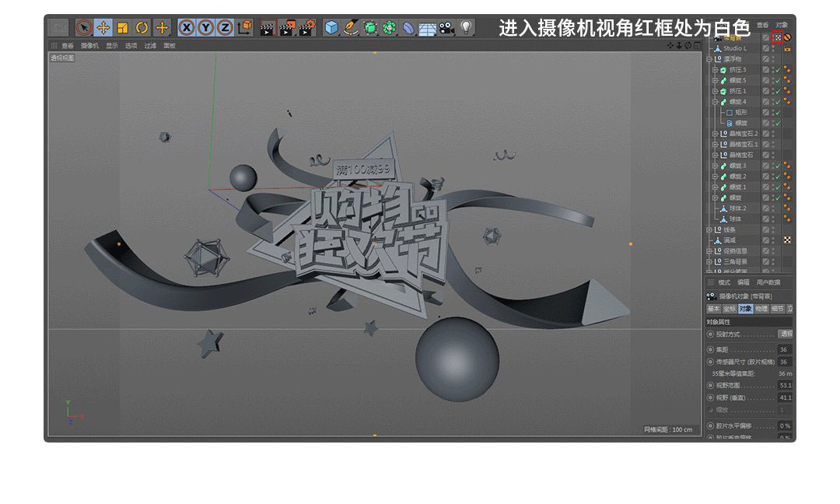Screen dimensions: 840x504
Task: Expand the 晶格宝石.2 group
Action: pyautogui.click(x=716, y=134)
